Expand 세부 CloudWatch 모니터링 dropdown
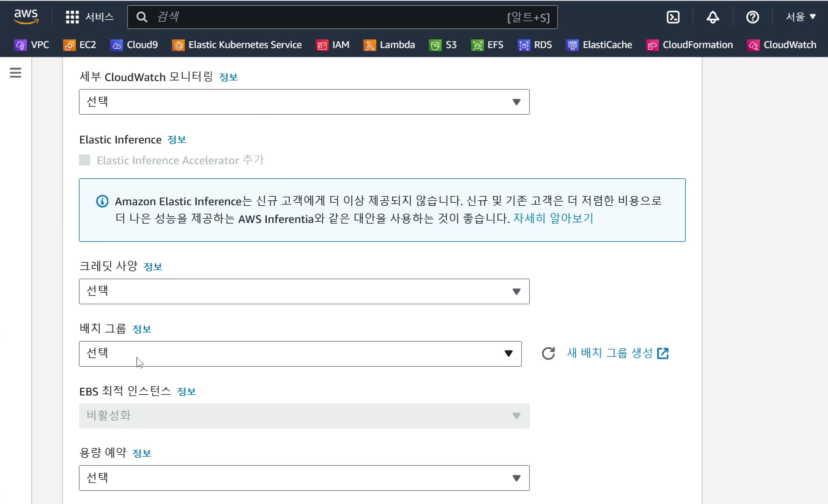 point(304,102)
